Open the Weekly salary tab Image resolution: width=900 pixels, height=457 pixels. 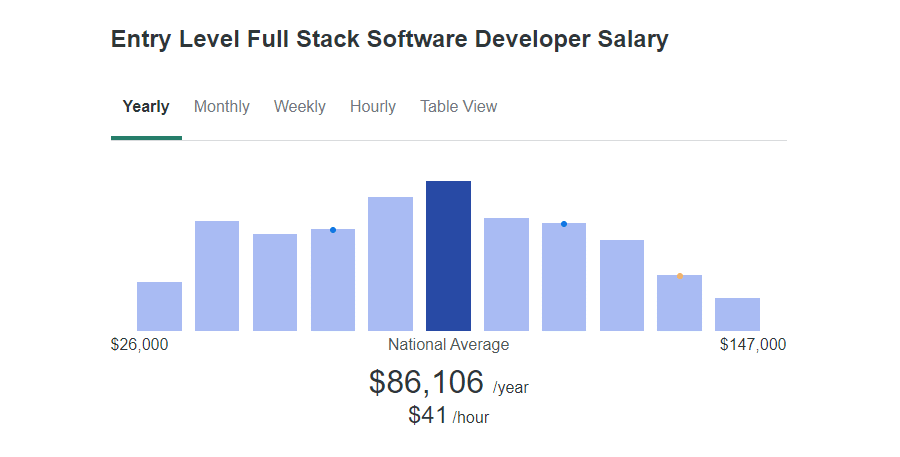point(300,107)
